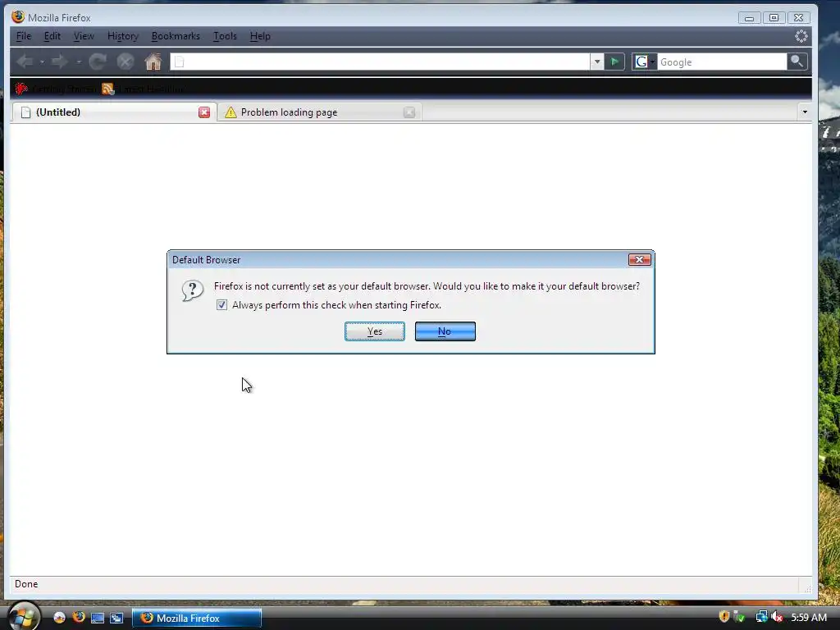Viewport: 840px width, 630px height.
Task: Click the Firefox window resize grip
Action: [x=807, y=588]
